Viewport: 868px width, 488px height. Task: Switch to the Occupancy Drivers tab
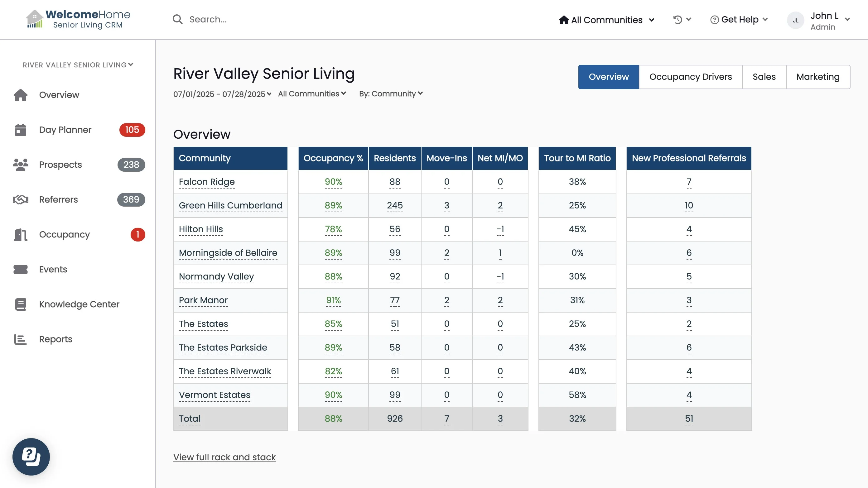point(690,77)
